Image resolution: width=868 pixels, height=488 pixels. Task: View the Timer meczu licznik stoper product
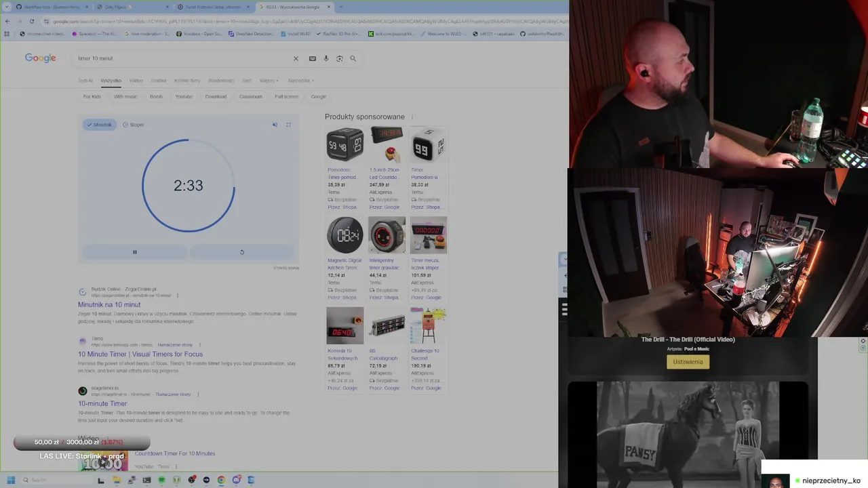pos(428,258)
